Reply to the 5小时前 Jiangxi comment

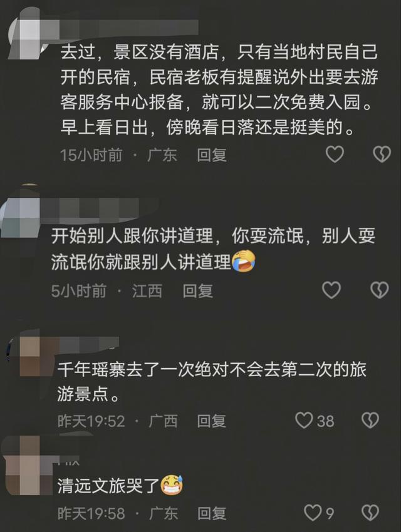(197, 291)
